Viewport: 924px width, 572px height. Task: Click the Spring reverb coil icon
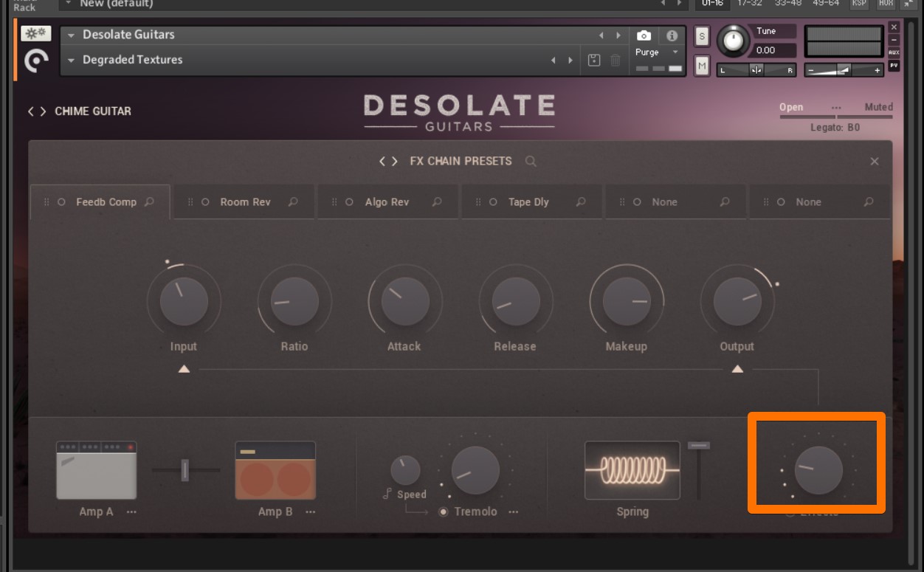coord(632,470)
